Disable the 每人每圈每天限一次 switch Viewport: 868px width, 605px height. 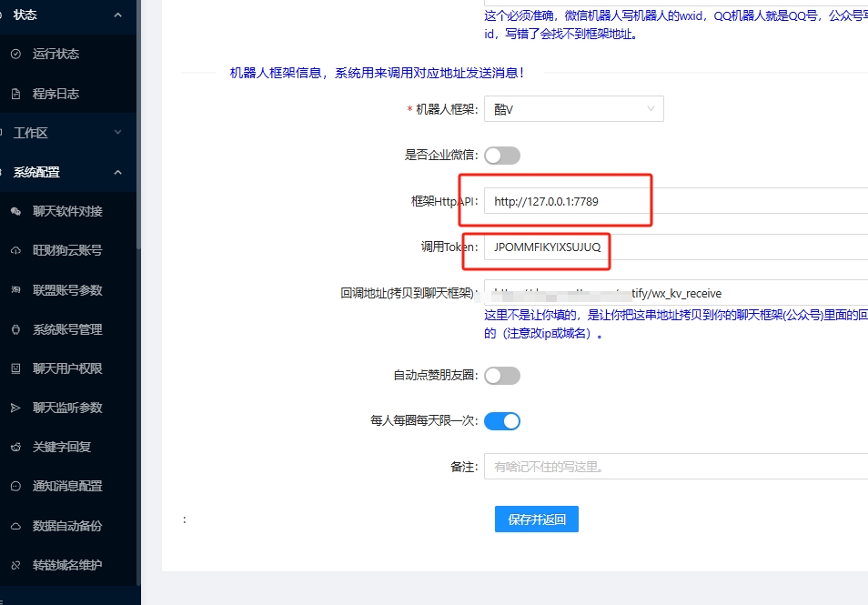click(x=501, y=420)
